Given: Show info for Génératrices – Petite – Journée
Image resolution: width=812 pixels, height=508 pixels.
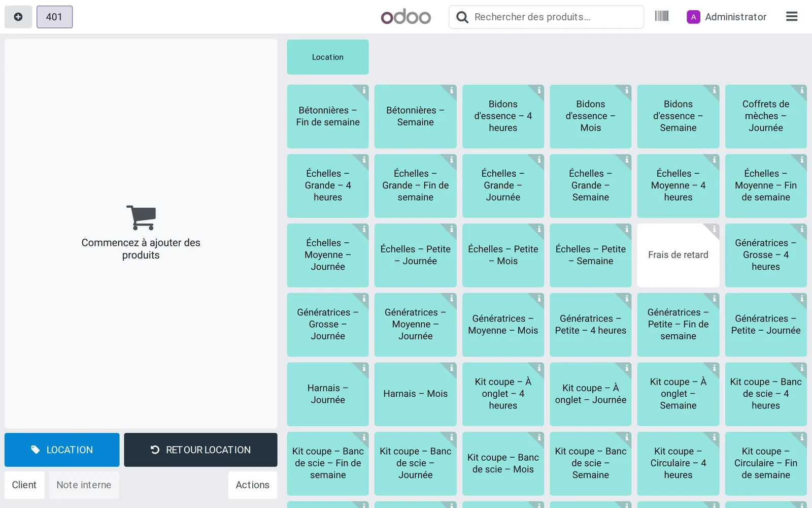Looking at the screenshot, I should [802, 299].
